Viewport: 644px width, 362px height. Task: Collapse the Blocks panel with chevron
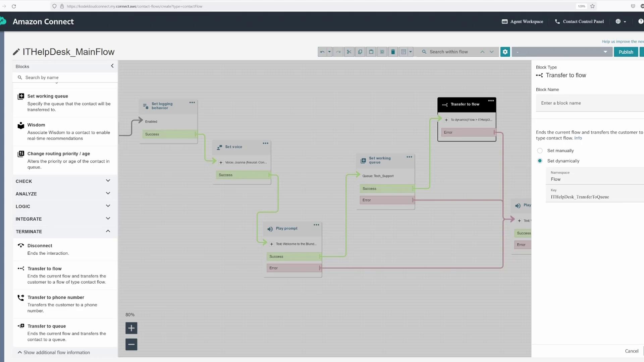click(112, 66)
